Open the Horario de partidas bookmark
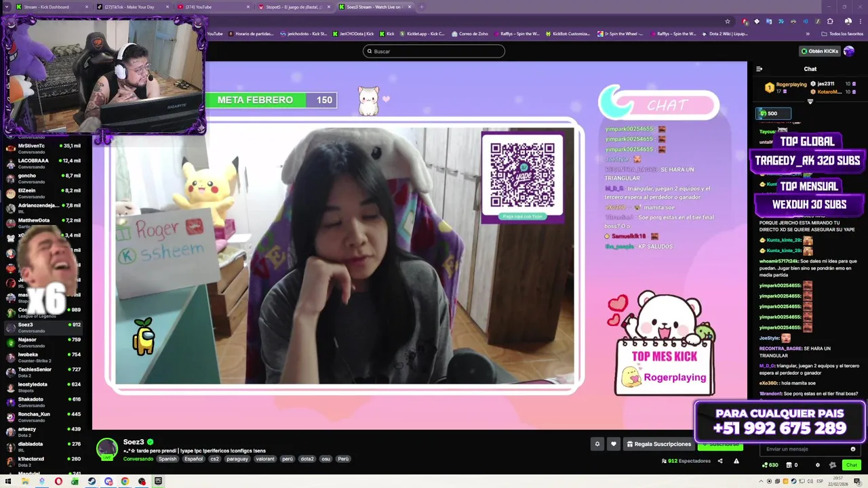This screenshot has height=488, width=868. click(x=252, y=34)
